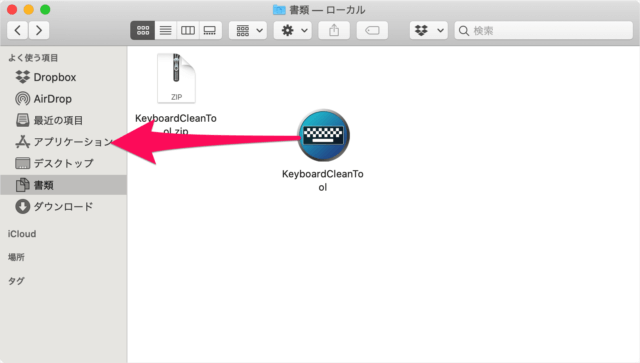Switch to list view
640x363 pixels.
pyautogui.click(x=165, y=30)
